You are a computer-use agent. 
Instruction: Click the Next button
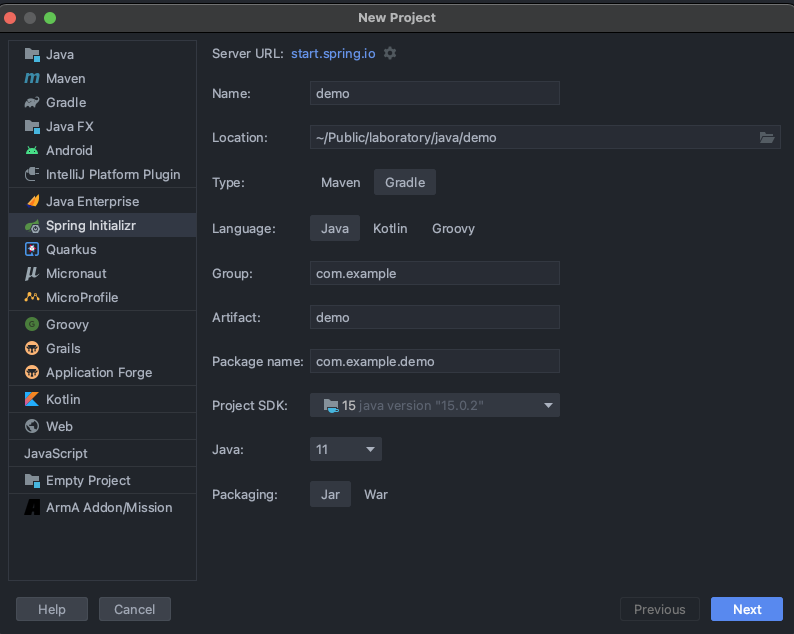tap(747, 609)
